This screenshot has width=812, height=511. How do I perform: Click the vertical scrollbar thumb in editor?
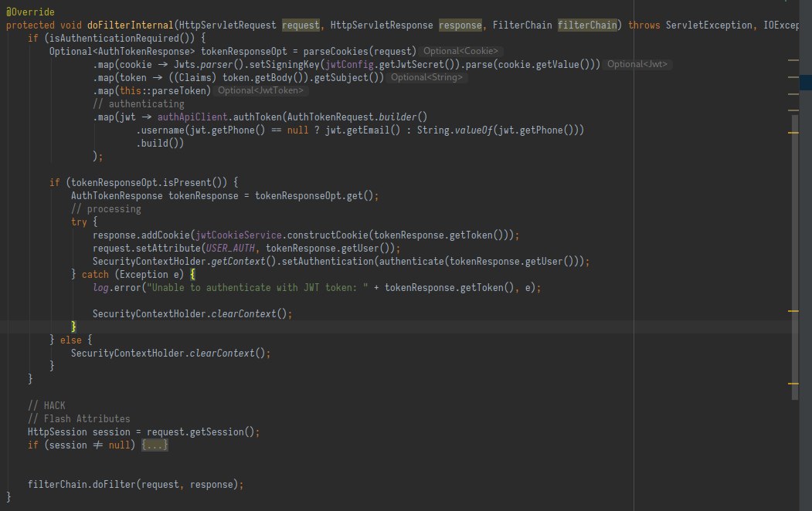click(x=795, y=257)
